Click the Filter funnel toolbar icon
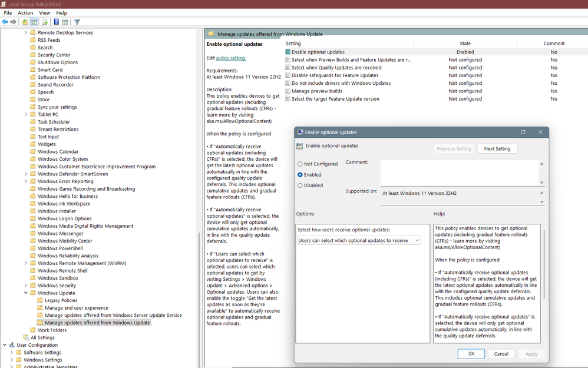This screenshot has width=588, height=368. pyautogui.click(x=77, y=22)
